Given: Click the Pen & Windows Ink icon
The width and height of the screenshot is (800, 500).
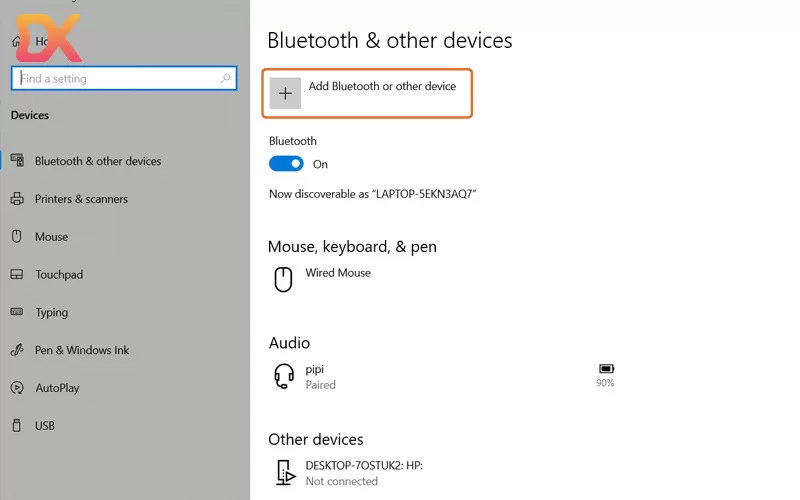Looking at the screenshot, I should tap(17, 350).
